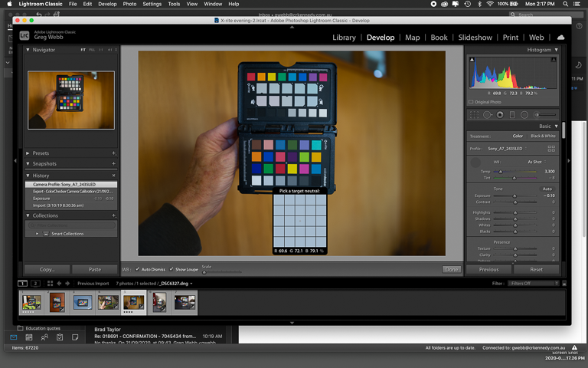This screenshot has width=588, height=368.
Task: Select the Crop Overlay tool icon
Action: (x=475, y=114)
